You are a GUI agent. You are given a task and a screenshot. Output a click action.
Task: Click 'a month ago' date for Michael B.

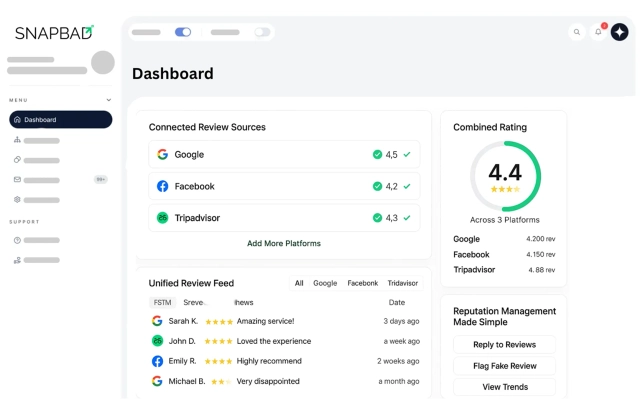399,381
